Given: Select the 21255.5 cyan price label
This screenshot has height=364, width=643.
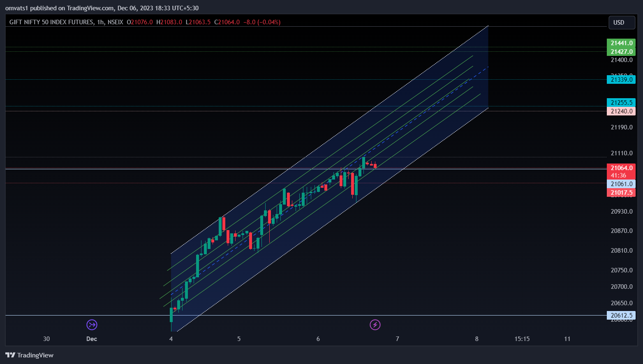Looking at the screenshot, I should click(621, 103).
